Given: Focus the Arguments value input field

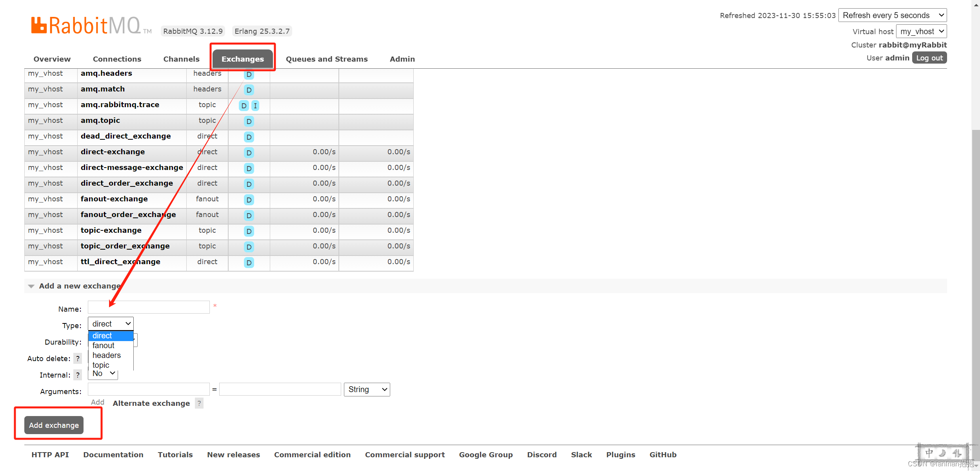Looking at the screenshot, I should click(280, 389).
